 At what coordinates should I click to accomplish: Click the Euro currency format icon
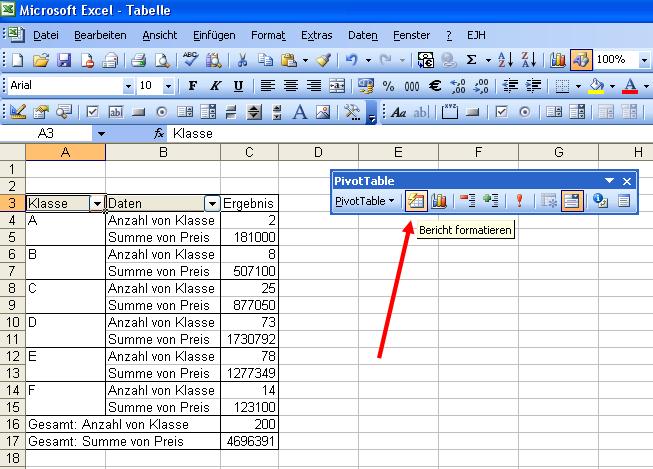(435, 86)
